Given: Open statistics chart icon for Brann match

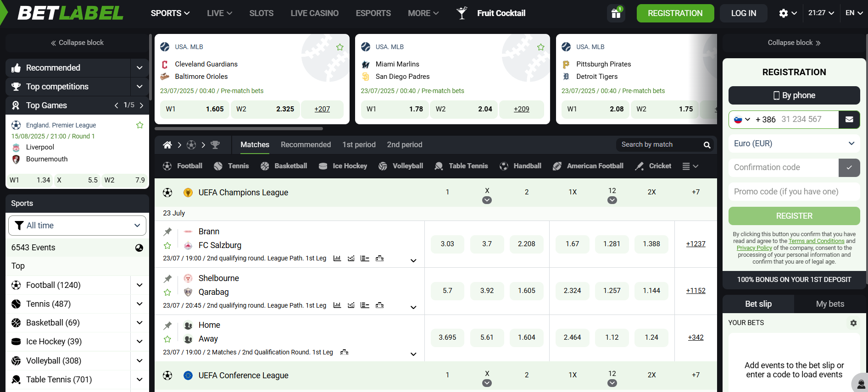Looking at the screenshot, I should tap(337, 259).
